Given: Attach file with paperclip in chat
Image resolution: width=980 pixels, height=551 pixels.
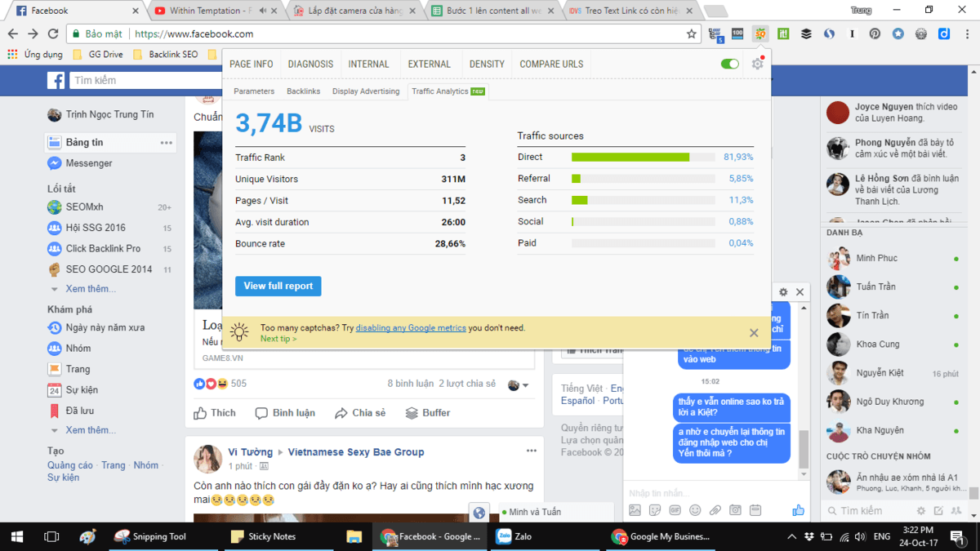Looking at the screenshot, I should (715, 510).
